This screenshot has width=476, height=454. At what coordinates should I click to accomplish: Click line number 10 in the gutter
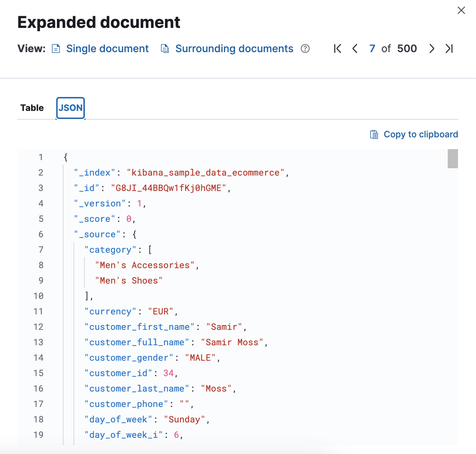point(39,296)
